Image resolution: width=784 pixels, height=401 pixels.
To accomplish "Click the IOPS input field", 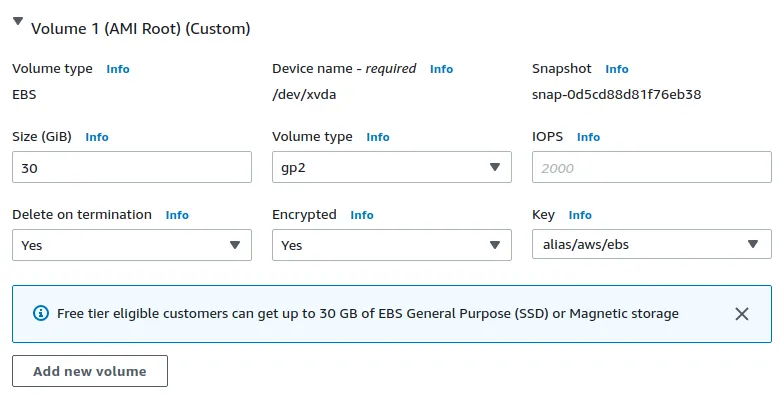I will pyautogui.click(x=652, y=168).
